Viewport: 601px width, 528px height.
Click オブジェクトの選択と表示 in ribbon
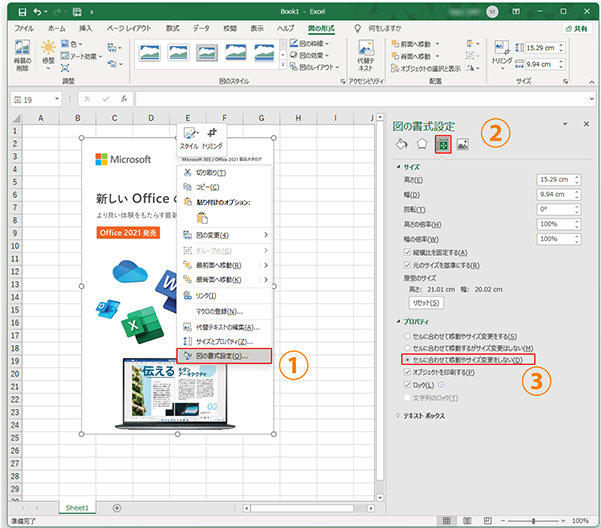pos(426,68)
